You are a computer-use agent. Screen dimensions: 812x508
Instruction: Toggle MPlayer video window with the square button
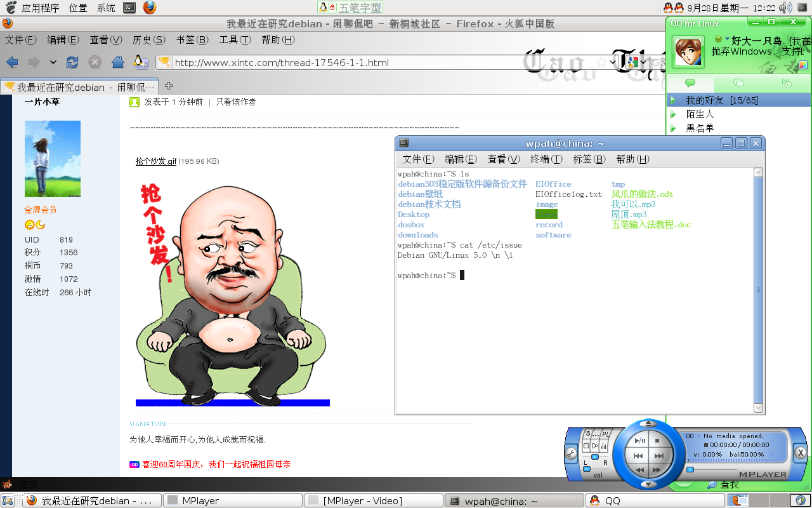tap(586, 445)
